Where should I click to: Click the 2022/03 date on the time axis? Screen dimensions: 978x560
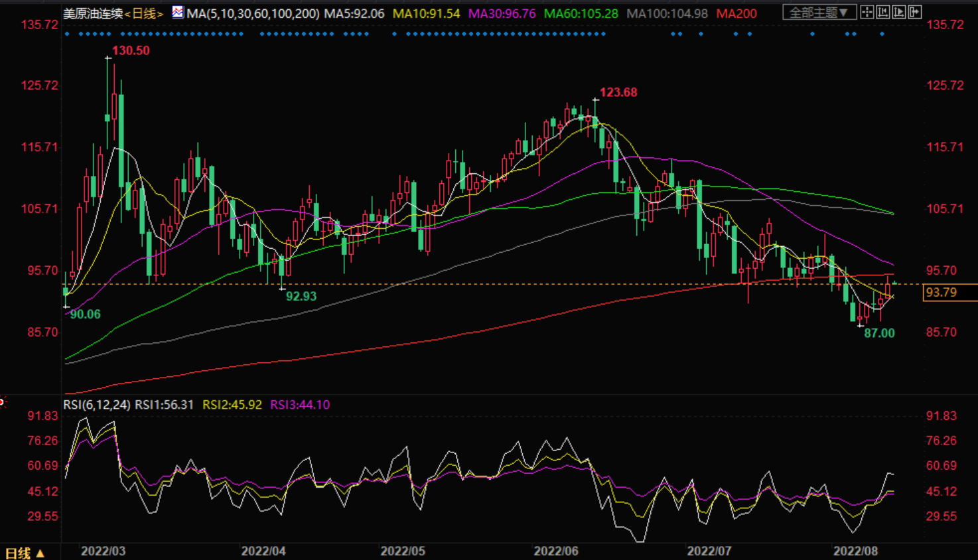(x=103, y=551)
